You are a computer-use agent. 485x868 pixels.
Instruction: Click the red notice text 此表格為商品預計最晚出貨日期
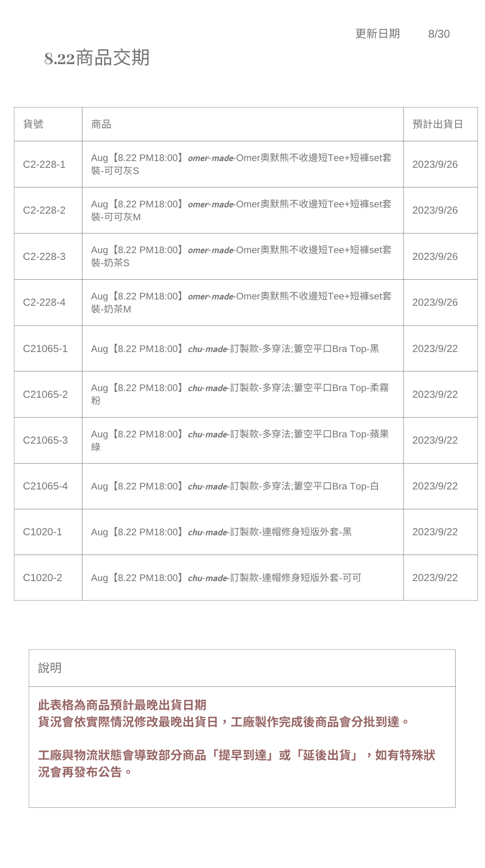tap(122, 705)
